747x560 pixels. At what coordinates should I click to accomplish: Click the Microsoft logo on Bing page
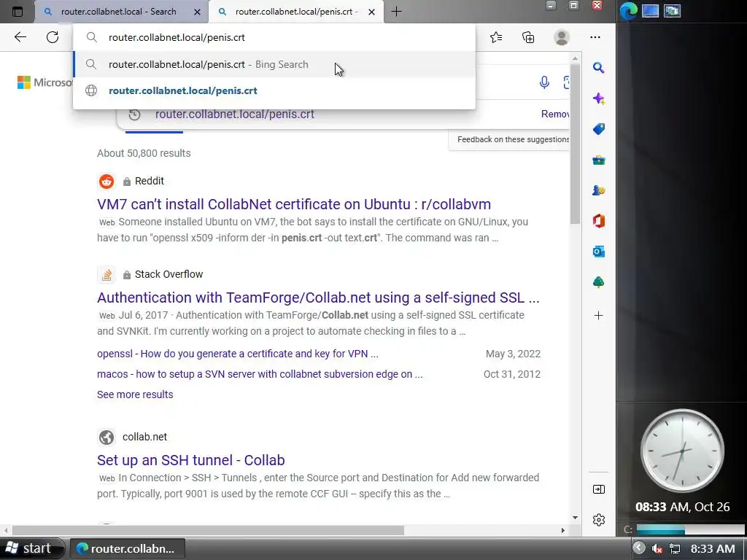click(45, 82)
